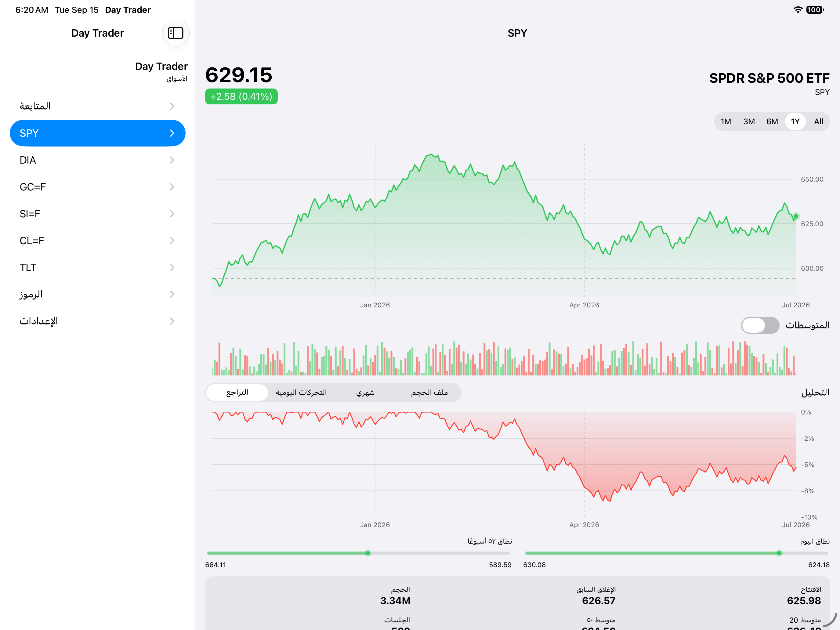Viewport: 840px width, 630px height.
Task: Toggle the المتوسطات moving averages switch
Action: click(x=760, y=325)
